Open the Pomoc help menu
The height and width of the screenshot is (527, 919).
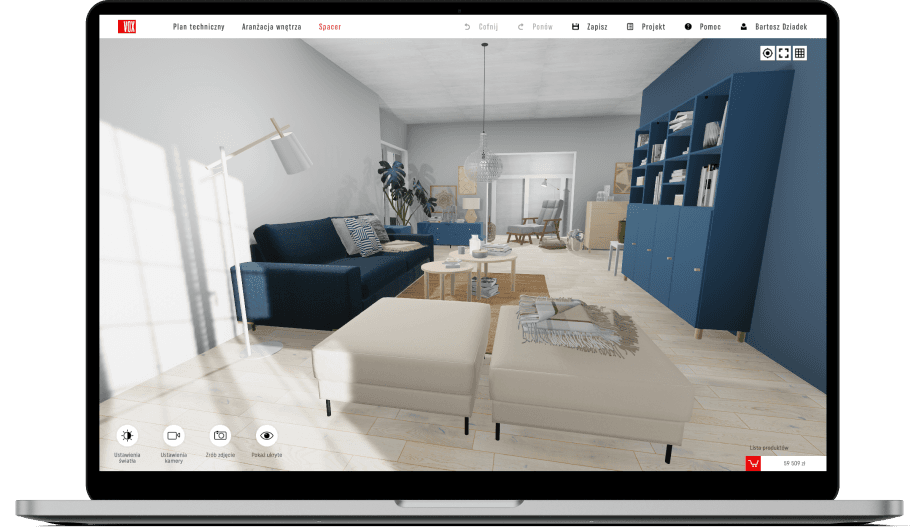pos(702,27)
